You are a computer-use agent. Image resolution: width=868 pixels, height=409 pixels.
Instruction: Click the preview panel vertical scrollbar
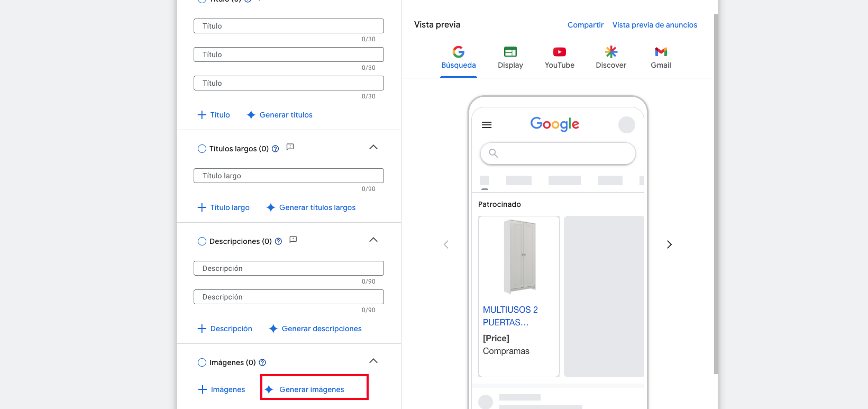(716, 194)
